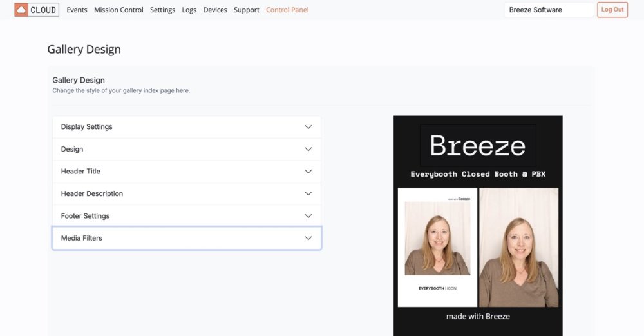Open the Settings menu item
The width and height of the screenshot is (644, 336).
pyautogui.click(x=162, y=10)
